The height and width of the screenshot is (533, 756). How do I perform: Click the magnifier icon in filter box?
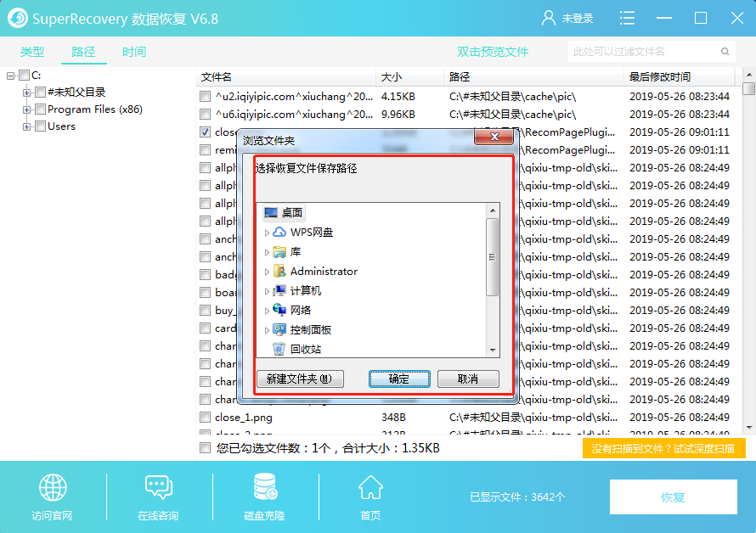pos(723,51)
